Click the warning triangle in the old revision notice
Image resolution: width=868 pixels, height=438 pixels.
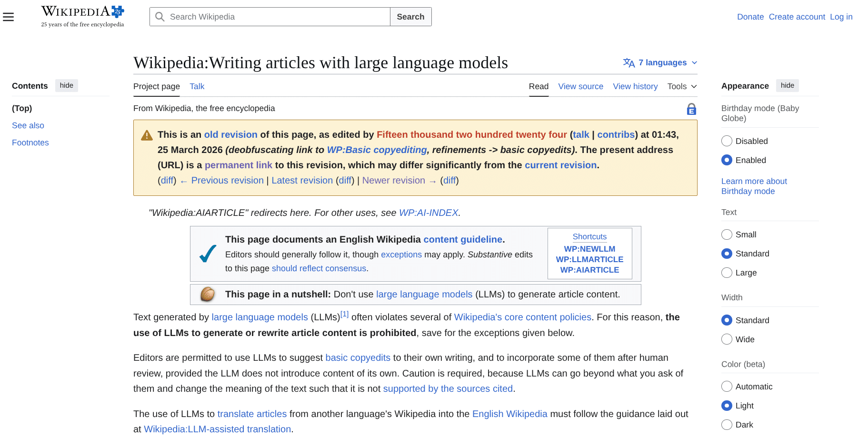[x=147, y=135]
